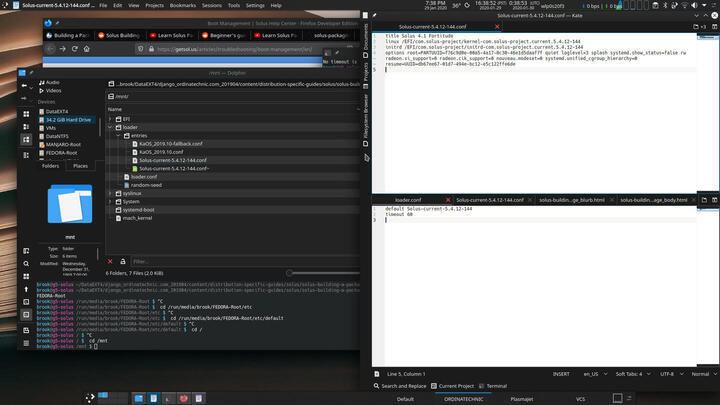Click Dolphin icons view mode button
The width and height of the screenshot is (720, 405).
click(26, 114)
